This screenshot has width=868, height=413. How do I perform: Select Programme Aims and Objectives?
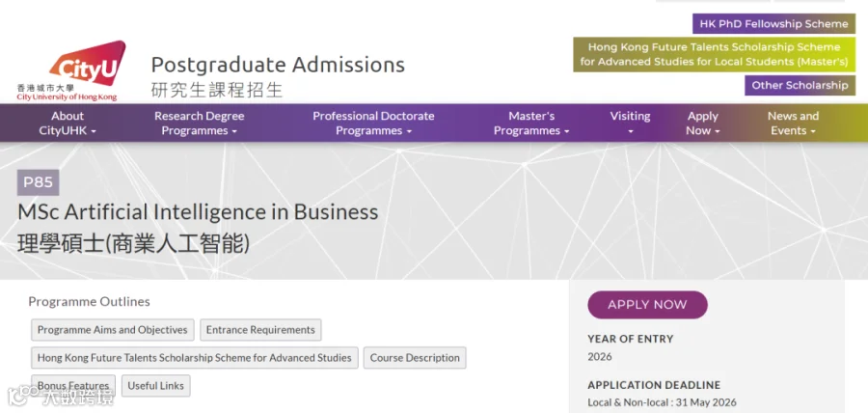tap(113, 330)
